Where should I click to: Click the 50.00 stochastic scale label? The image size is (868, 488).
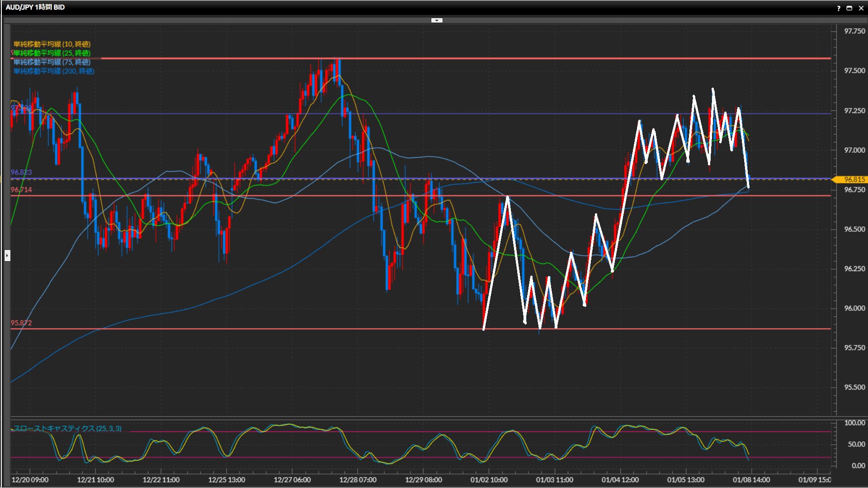[856, 444]
